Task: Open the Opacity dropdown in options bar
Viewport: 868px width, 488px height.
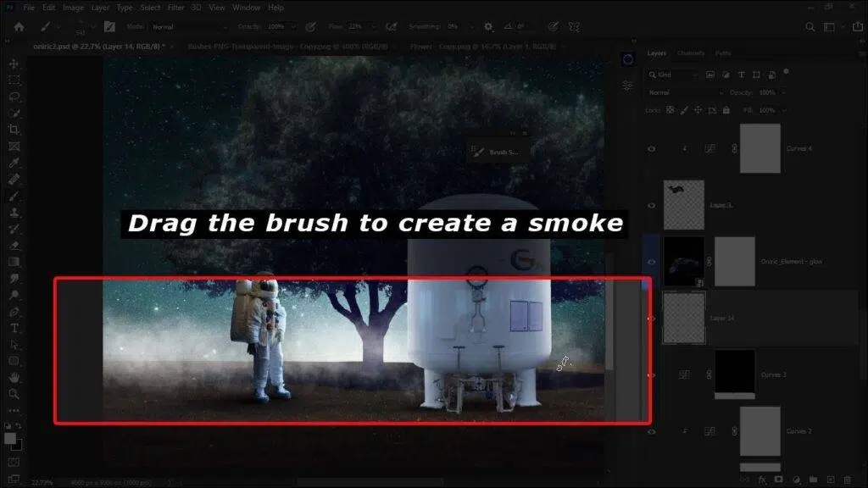Action: coord(293,26)
